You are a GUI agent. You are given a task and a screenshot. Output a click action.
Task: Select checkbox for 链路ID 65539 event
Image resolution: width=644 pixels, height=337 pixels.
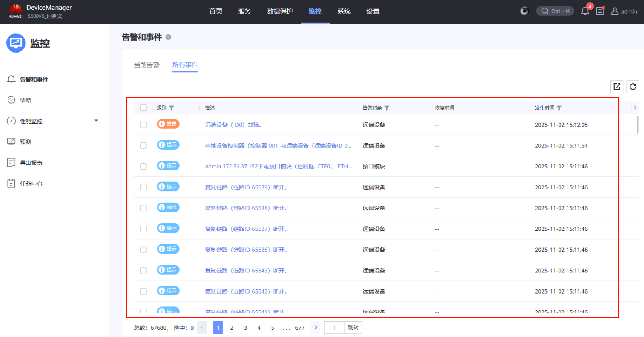tap(143, 187)
